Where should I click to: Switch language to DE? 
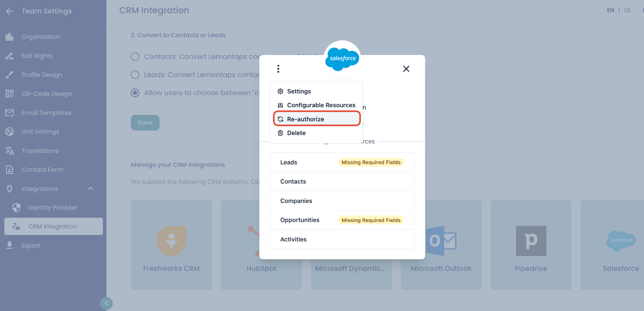tap(628, 11)
